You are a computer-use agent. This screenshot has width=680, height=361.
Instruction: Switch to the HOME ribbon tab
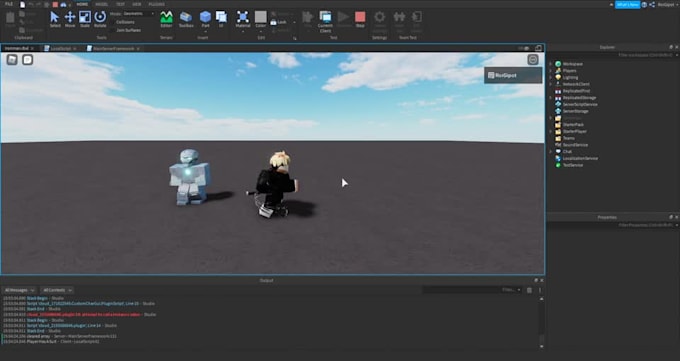(x=82, y=4)
